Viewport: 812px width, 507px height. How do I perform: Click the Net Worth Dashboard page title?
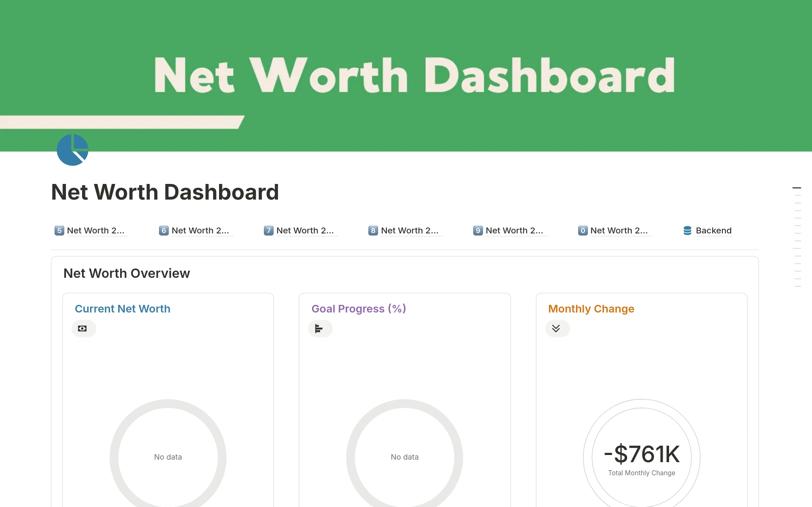click(165, 192)
